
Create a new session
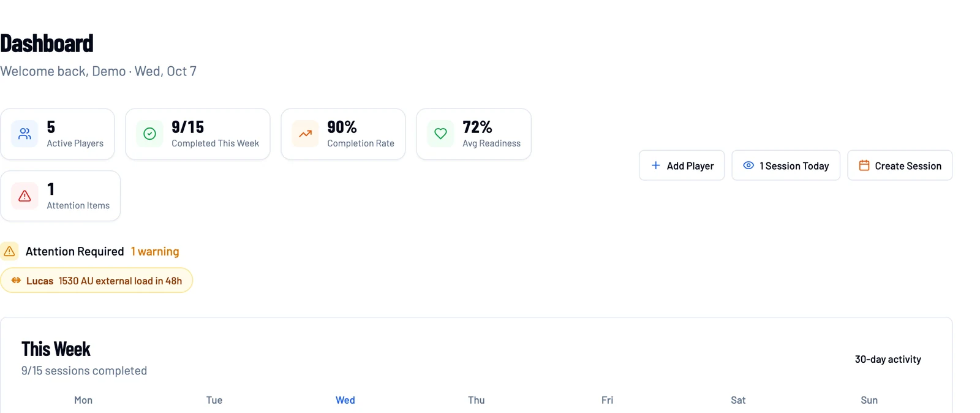[x=900, y=165]
